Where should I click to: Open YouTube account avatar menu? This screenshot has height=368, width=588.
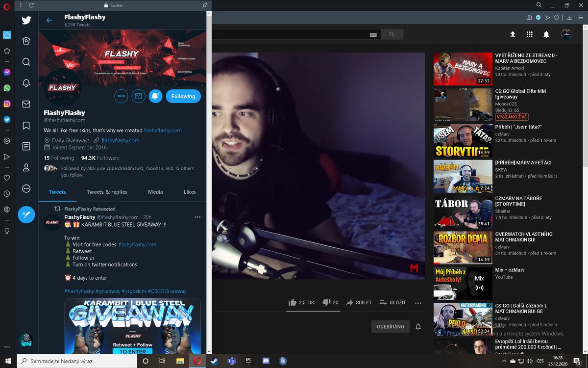click(566, 34)
